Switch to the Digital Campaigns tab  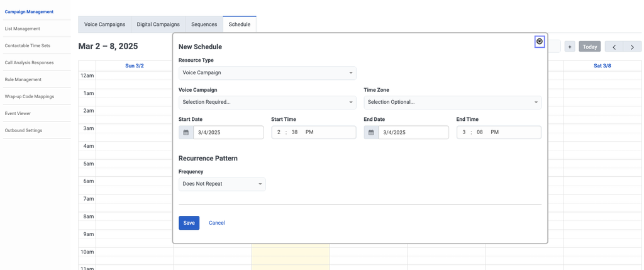click(158, 25)
